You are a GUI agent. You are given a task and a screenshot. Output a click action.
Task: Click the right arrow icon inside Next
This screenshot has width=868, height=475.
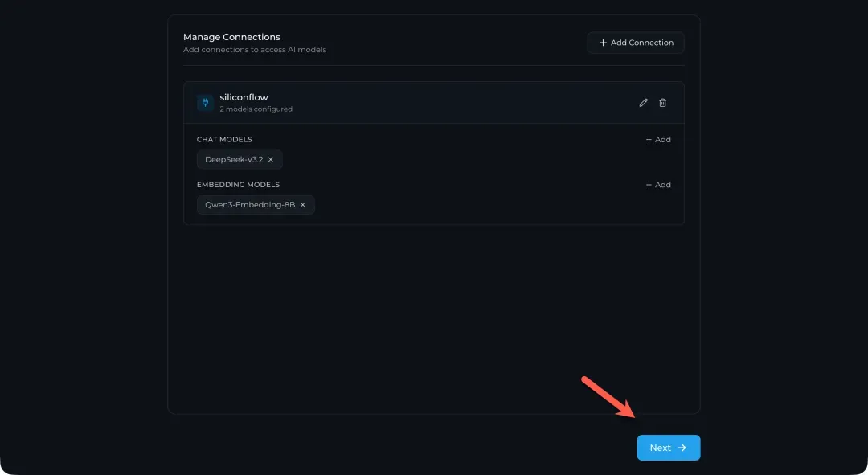pyautogui.click(x=682, y=448)
